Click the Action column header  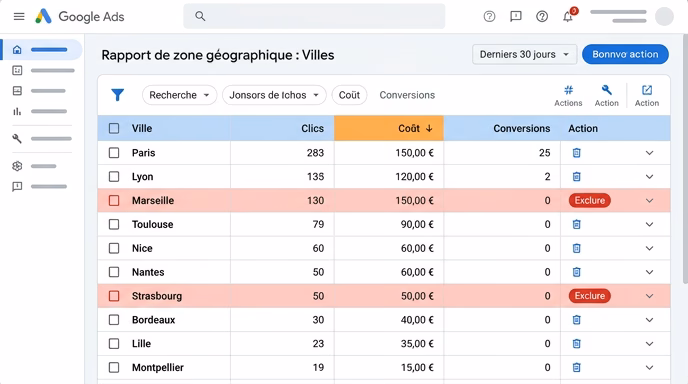click(x=583, y=128)
